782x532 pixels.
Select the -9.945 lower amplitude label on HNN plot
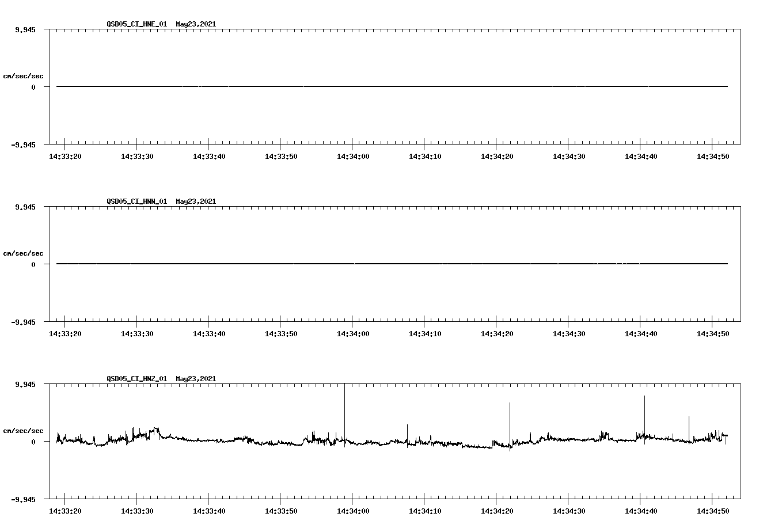tap(22, 323)
